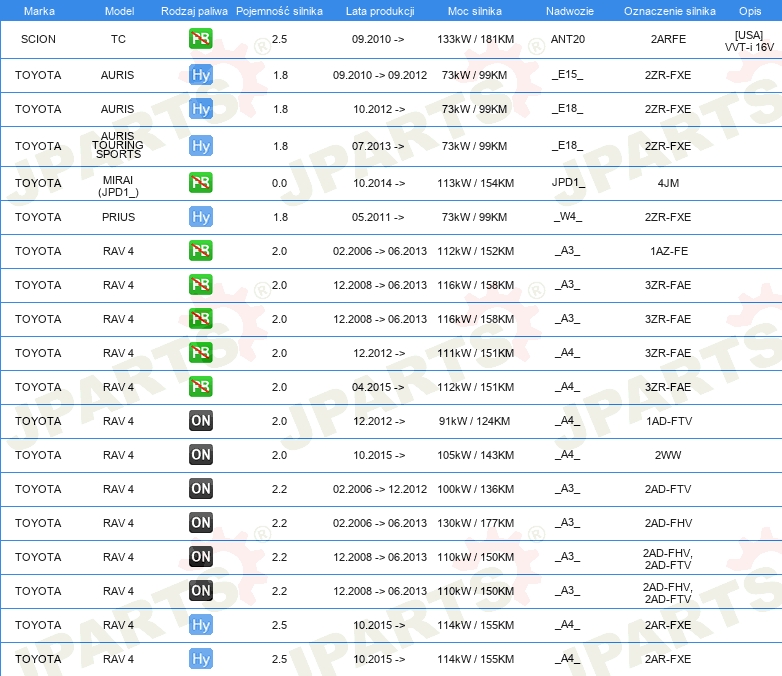The height and width of the screenshot is (676, 782).
Task: Select the SCION cell in the first row
Action: [x=38, y=40]
